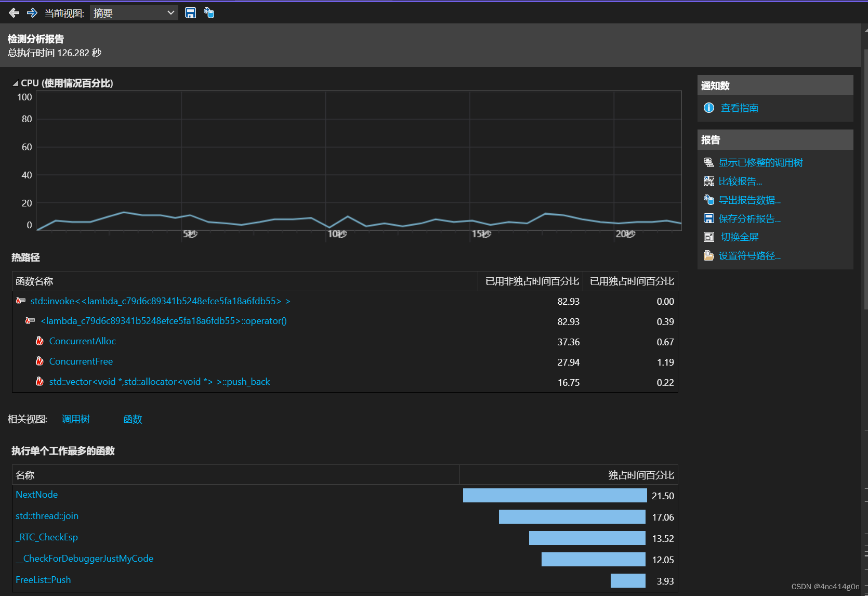The height and width of the screenshot is (596, 868).
Task: Click the toggle fullscreen icon
Action: [709, 237]
